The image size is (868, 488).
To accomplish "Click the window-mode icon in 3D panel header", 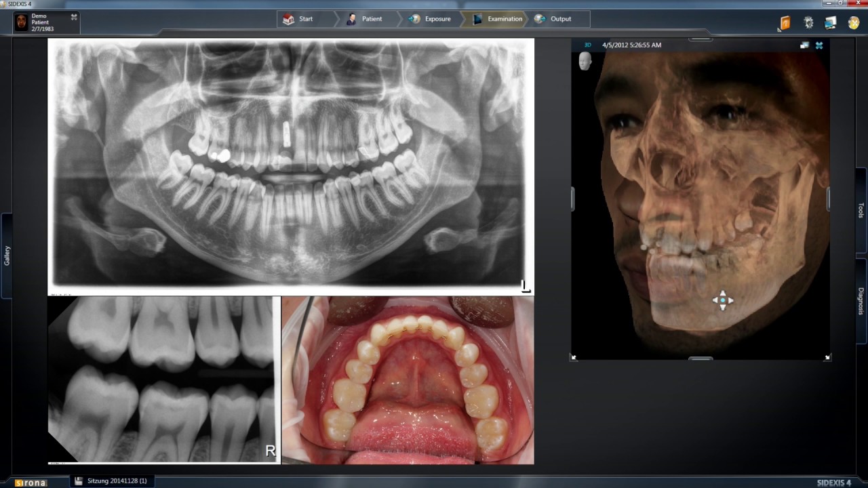I will (x=804, y=45).
